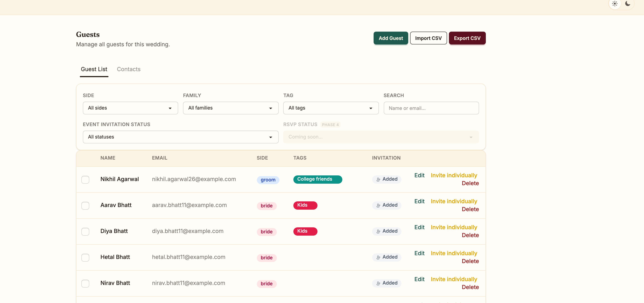644x303 pixels.
Task: Export the guest list as CSV
Action: [x=467, y=38]
